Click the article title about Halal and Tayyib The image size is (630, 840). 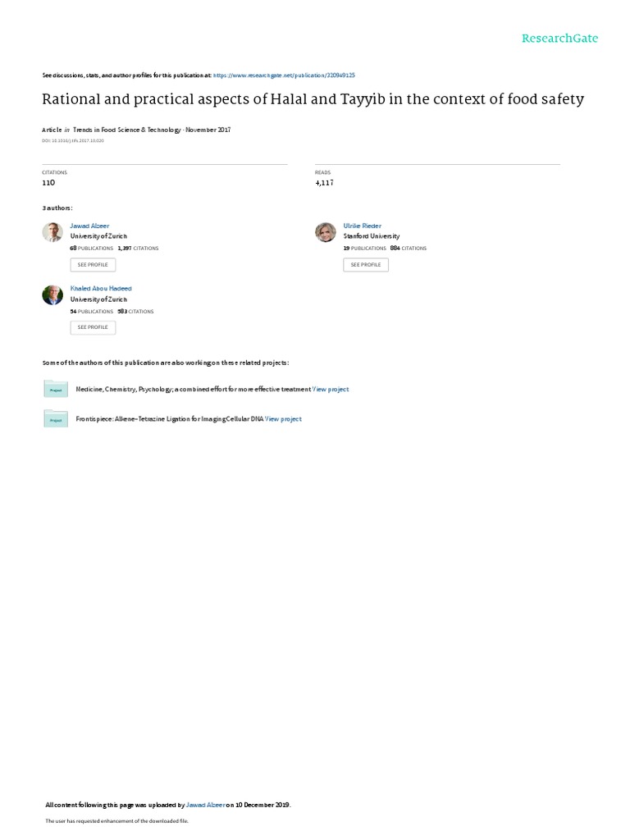coord(313,99)
